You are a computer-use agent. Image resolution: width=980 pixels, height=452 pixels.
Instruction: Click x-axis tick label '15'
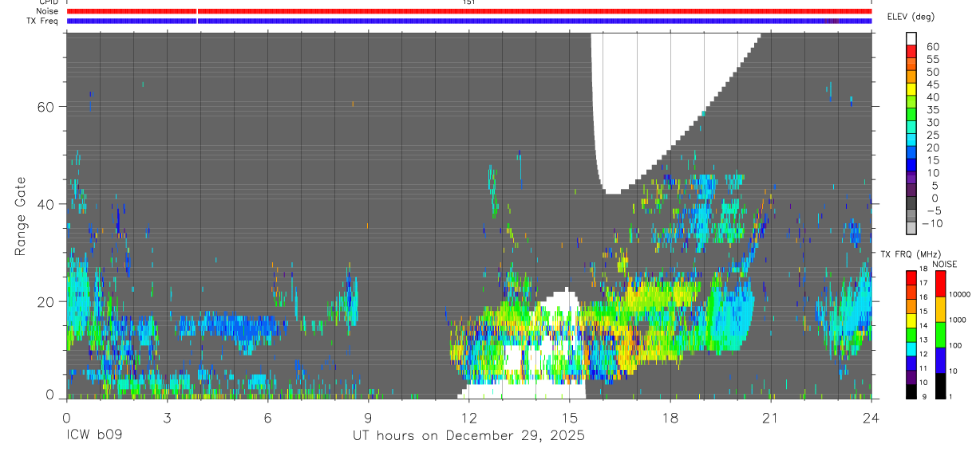coord(569,418)
